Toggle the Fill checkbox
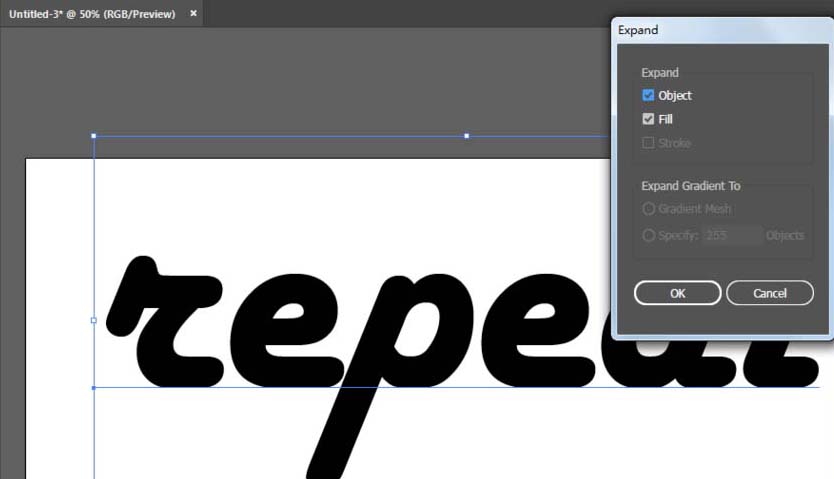The height and width of the screenshot is (479, 834). 648,119
